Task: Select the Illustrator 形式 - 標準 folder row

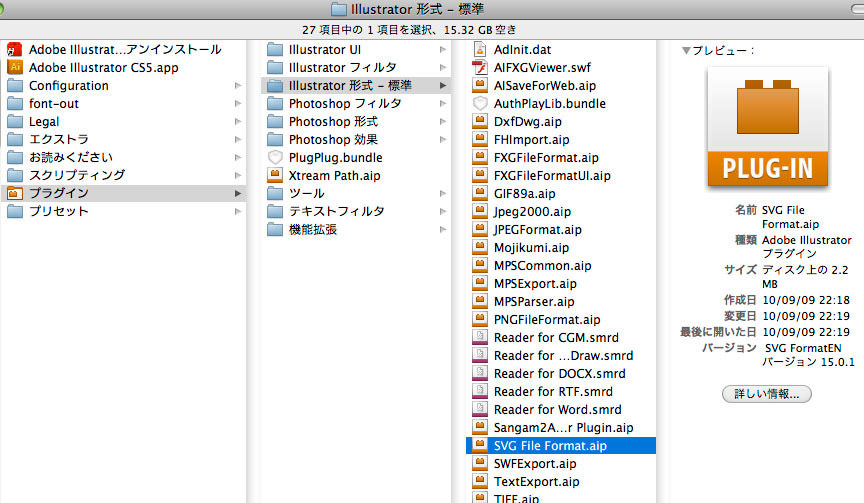Action: [356, 85]
